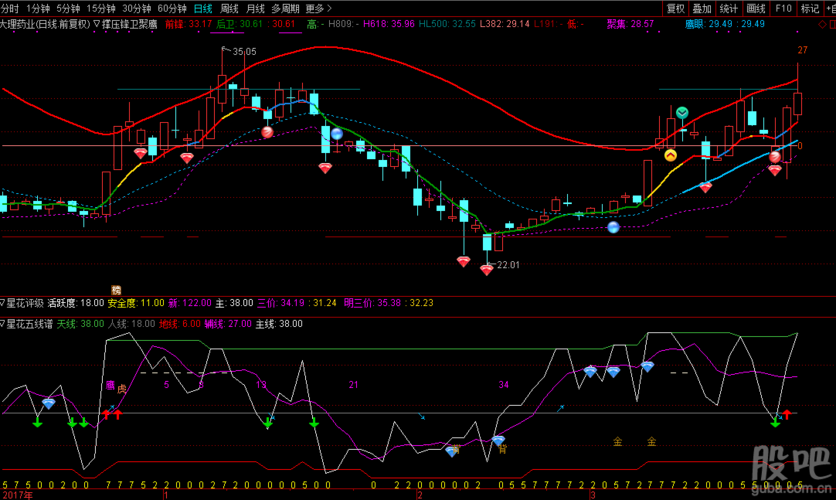The width and height of the screenshot is (836, 500).
Task: Click the last green down arrow in oscillator
Action: (775, 423)
